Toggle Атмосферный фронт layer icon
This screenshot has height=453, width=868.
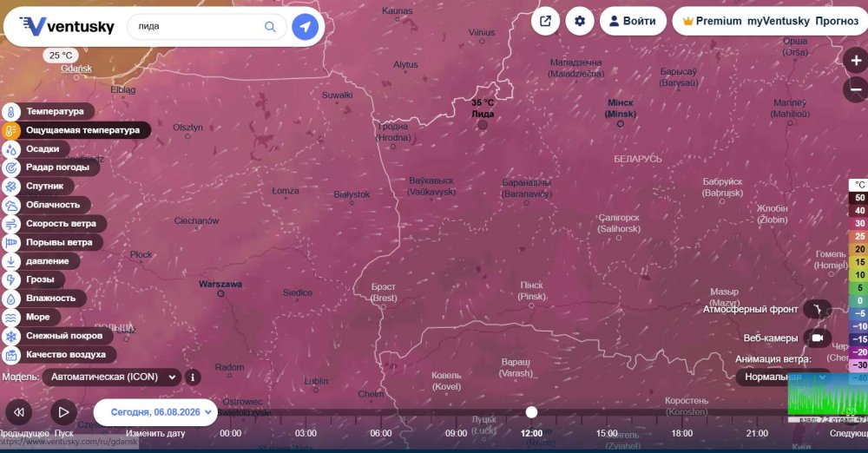[817, 309]
